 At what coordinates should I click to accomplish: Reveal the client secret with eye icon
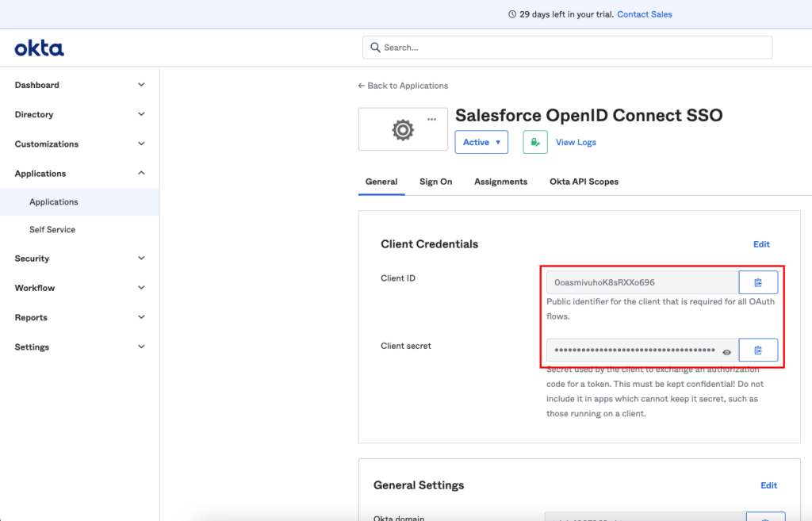(x=726, y=351)
